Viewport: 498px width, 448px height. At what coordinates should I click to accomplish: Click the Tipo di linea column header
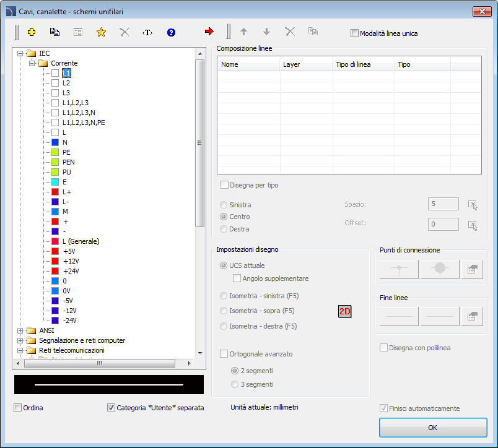(x=364, y=64)
